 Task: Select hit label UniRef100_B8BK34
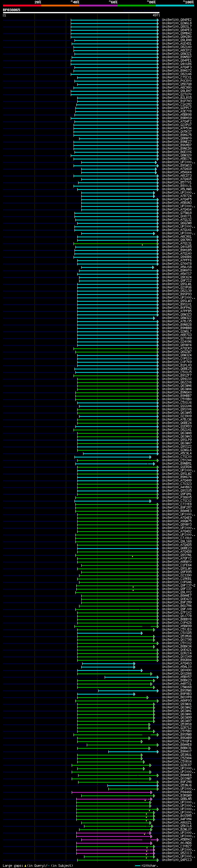(x=177, y=646)
